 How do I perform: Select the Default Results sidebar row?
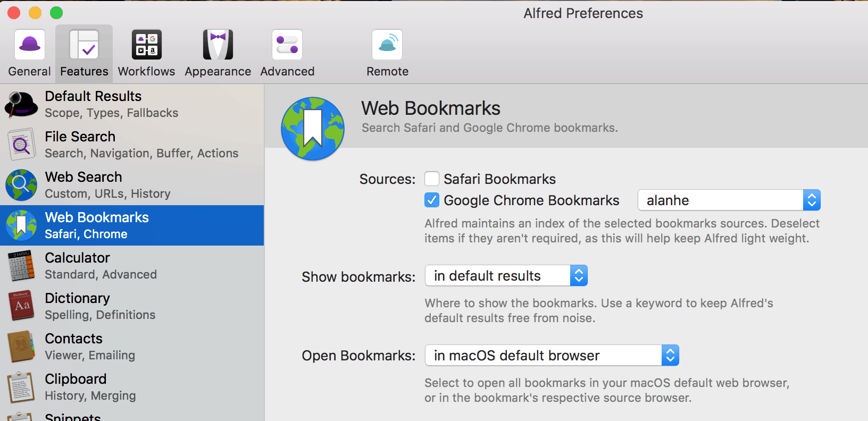(x=132, y=104)
